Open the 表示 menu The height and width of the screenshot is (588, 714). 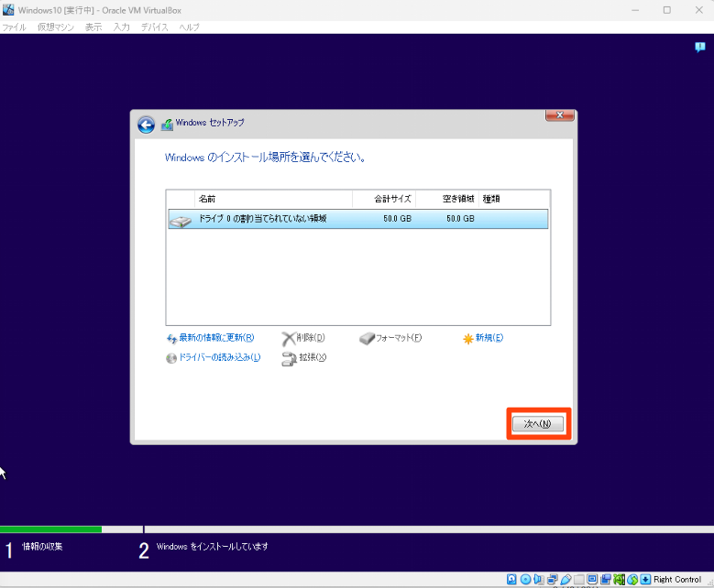point(93,27)
